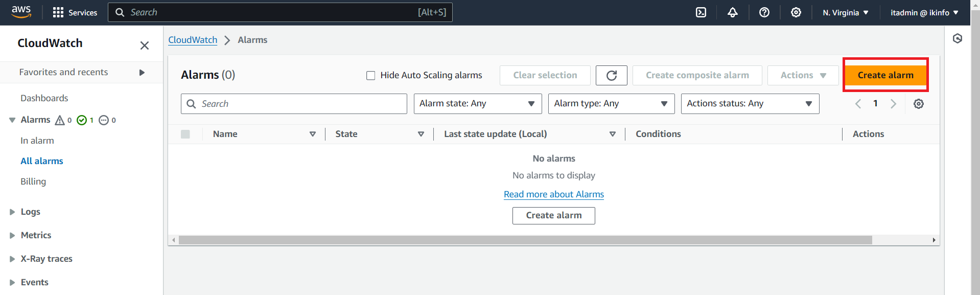The image size is (980, 295).
Task: Open the Read more about Alarms link
Action: pyautogui.click(x=553, y=194)
